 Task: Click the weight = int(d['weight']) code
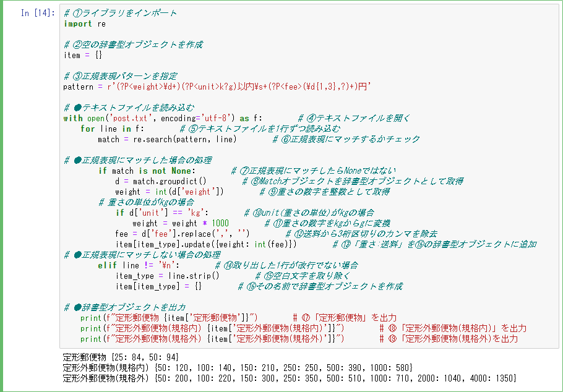(x=170, y=192)
